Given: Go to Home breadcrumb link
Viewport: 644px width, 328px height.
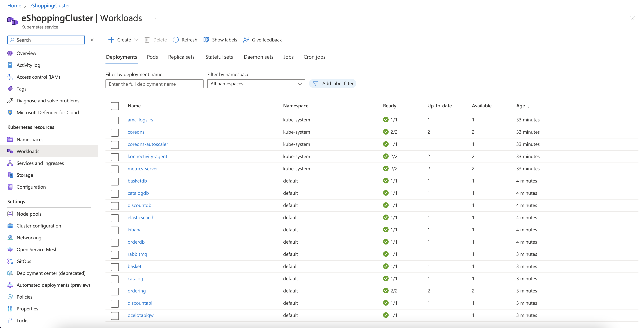Looking at the screenshot, I should coord(14,6).
